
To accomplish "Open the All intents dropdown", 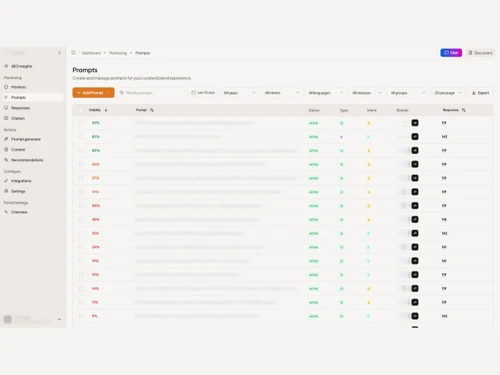I will (282, 93).
